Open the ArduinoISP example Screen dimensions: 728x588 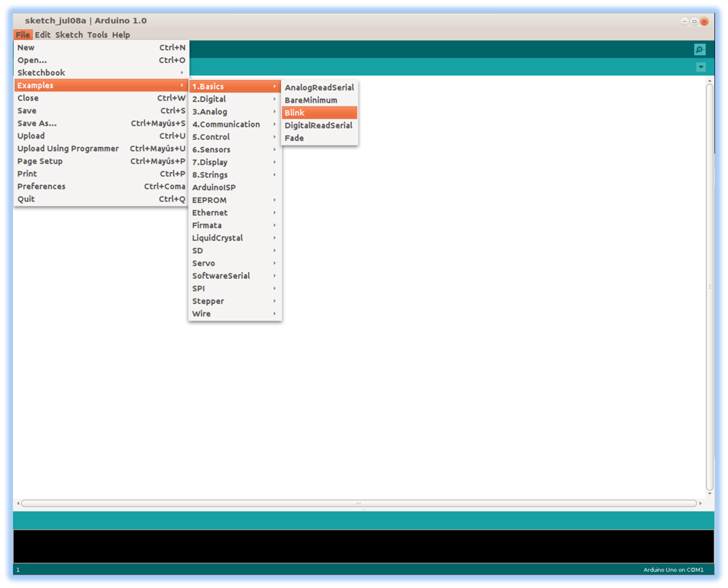click(235, 187)
